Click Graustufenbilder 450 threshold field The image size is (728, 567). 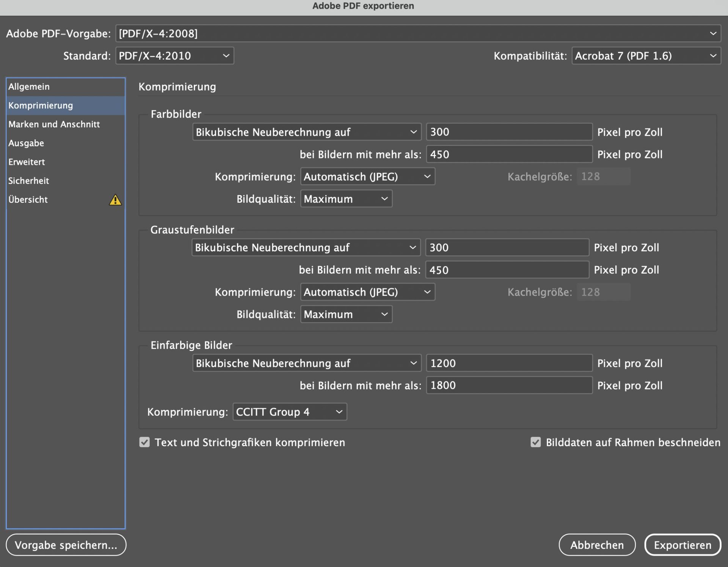pyautogui.click(x=507, y=270)
